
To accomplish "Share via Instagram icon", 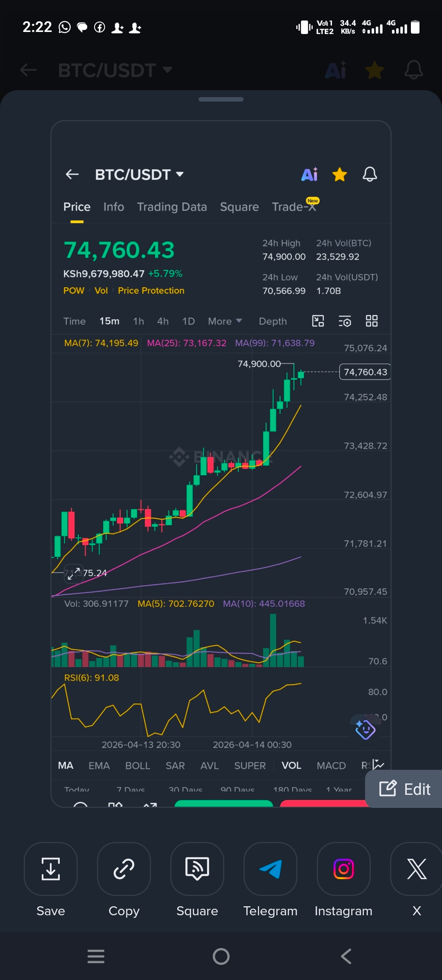I will pyautogui.click(x=344, y=869).
